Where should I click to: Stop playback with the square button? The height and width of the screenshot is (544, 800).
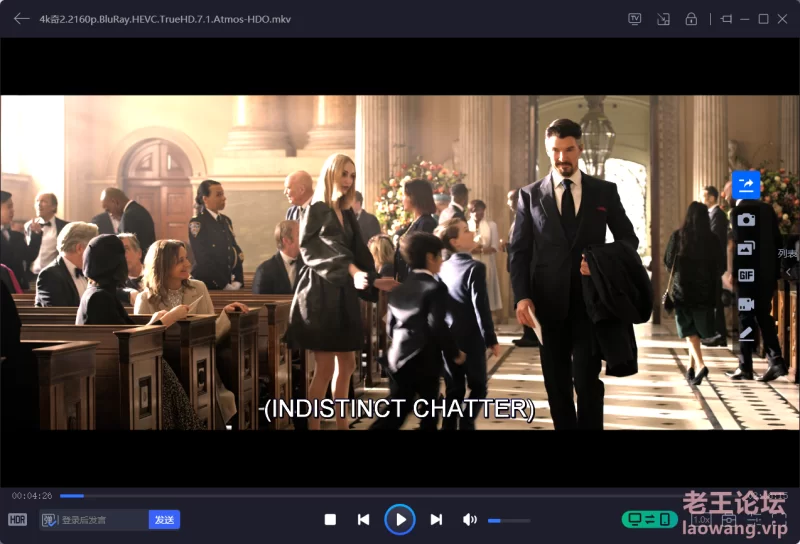pyautogui.click(x=330, y=520)
